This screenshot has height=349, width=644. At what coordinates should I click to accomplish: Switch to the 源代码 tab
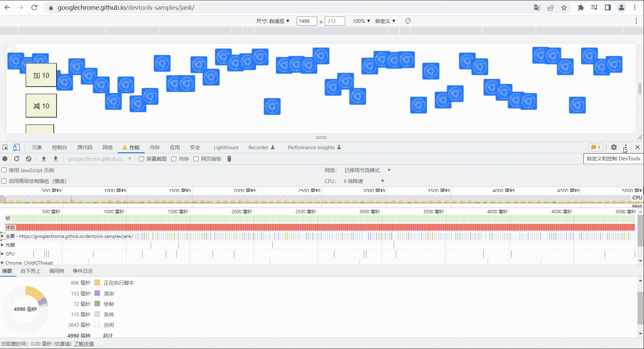[85, 148]
